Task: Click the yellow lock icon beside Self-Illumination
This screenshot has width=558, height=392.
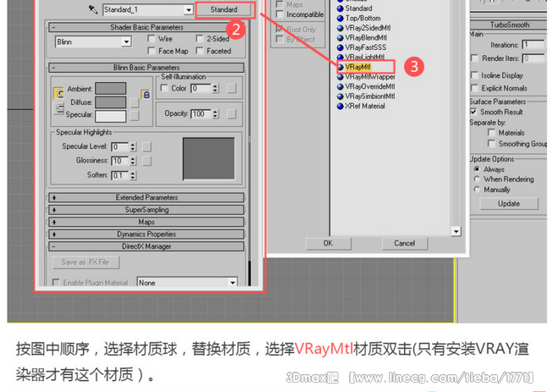Action: (x=145, y=95)
